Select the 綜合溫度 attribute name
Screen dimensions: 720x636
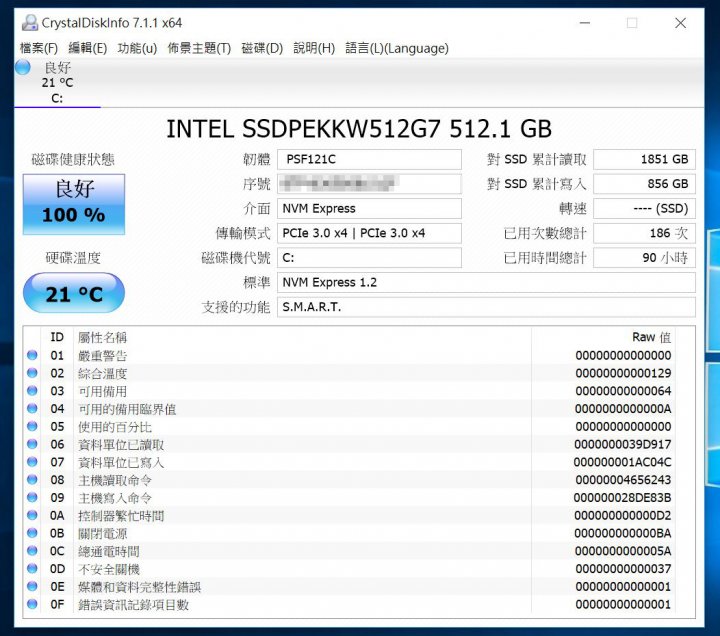[102, 373]
